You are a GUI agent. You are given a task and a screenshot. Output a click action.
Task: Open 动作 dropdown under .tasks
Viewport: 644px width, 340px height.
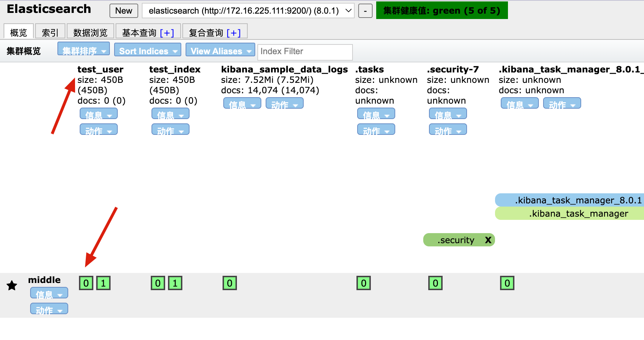point(376,129)
